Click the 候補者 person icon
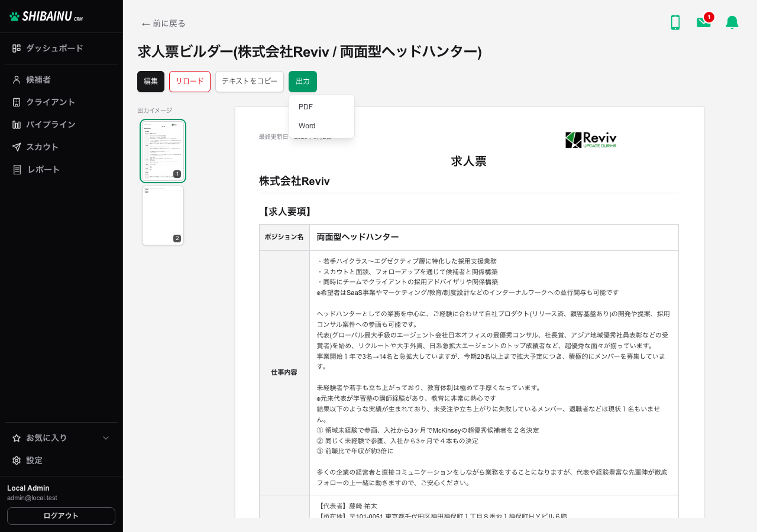757x532 pixels. click(17, 80)
